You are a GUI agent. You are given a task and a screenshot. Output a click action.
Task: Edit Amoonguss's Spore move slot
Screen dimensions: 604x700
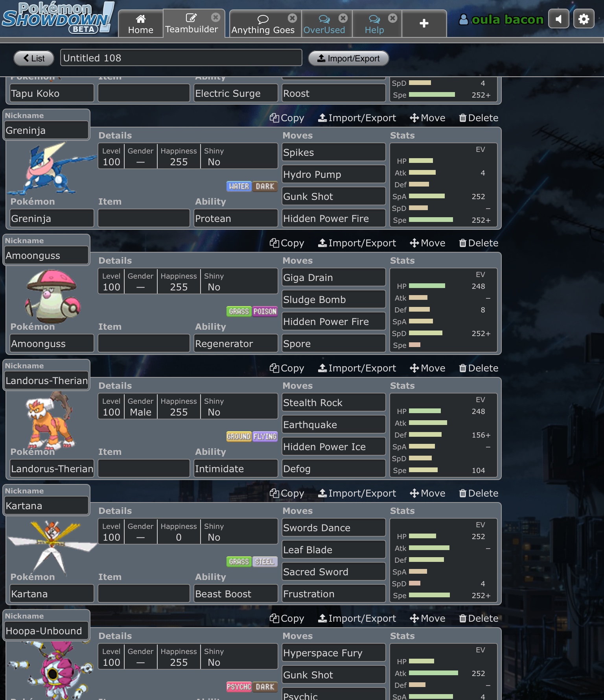[333, 344]
